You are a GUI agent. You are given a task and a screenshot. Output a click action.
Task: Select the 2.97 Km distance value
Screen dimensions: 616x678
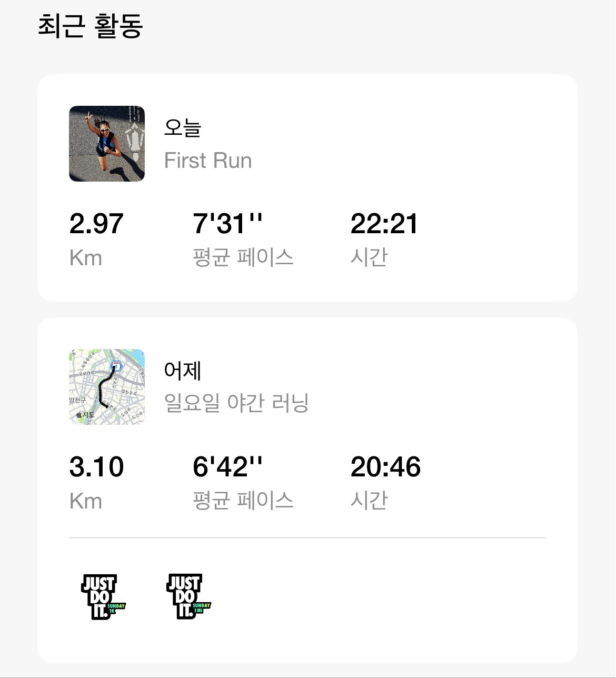click(x=96, y=224)
